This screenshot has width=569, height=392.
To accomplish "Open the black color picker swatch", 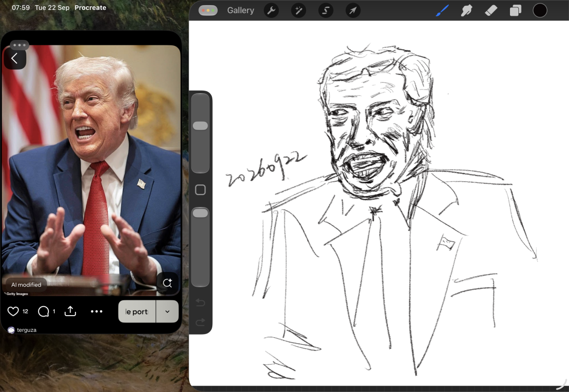I will [540, 11].
